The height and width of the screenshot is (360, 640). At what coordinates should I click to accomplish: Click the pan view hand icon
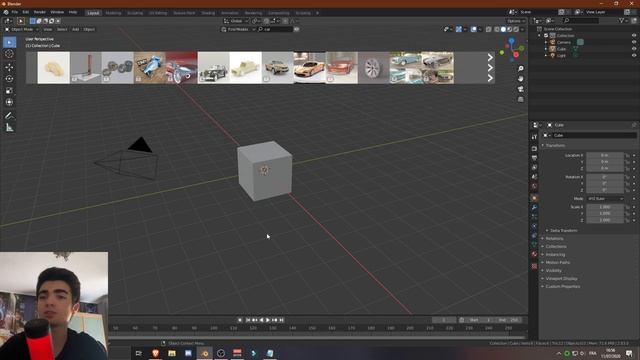click(x=520, y=79)
